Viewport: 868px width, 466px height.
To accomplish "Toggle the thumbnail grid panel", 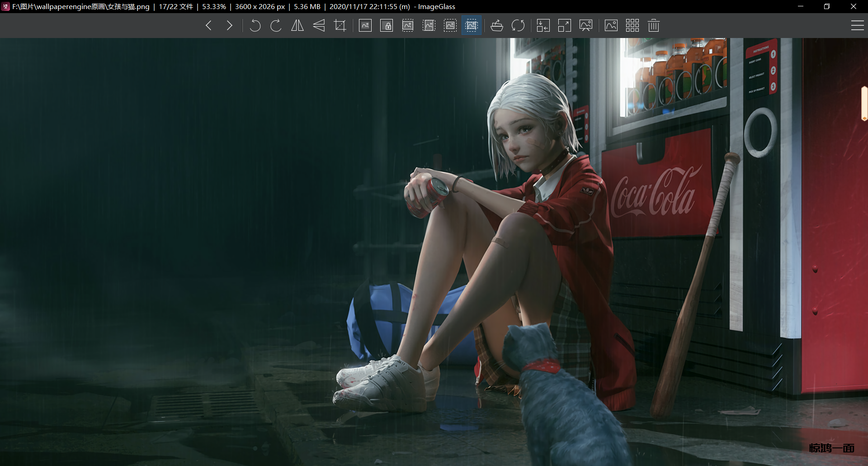I will (632, 26).
